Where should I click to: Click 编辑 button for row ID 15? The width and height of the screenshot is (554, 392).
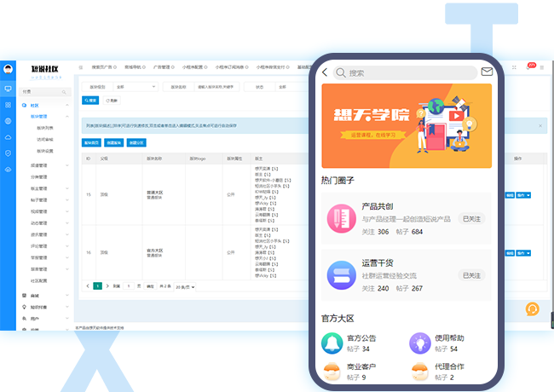coord(510,195)
